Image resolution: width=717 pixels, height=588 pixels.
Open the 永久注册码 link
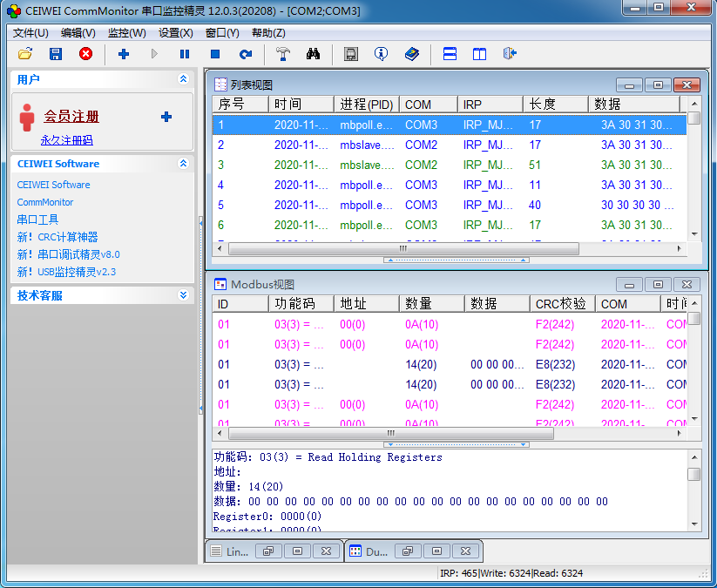pyautogui.click(x=67, y=140)
